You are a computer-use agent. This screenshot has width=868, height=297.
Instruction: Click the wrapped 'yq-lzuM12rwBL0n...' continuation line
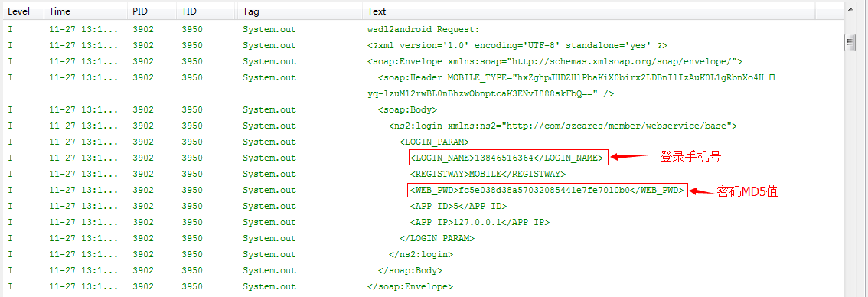click(x=491, y=93)
